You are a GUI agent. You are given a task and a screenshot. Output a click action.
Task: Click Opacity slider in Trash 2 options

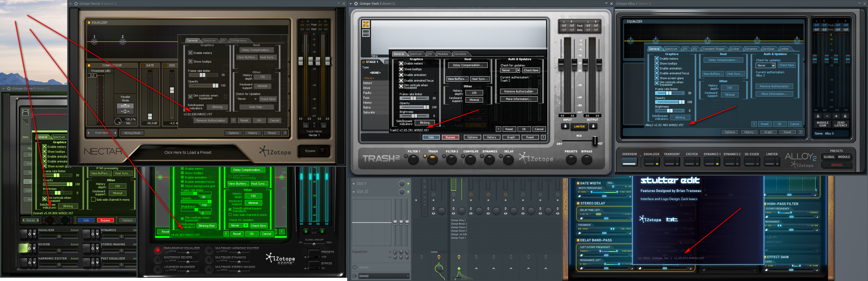pyautogui.click(x=414, y=107)
